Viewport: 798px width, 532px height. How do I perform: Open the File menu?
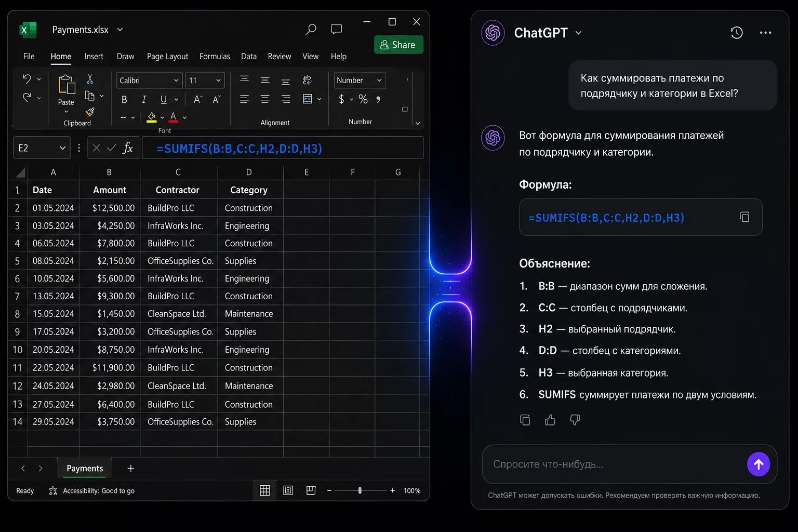click(x=29, y=56)
